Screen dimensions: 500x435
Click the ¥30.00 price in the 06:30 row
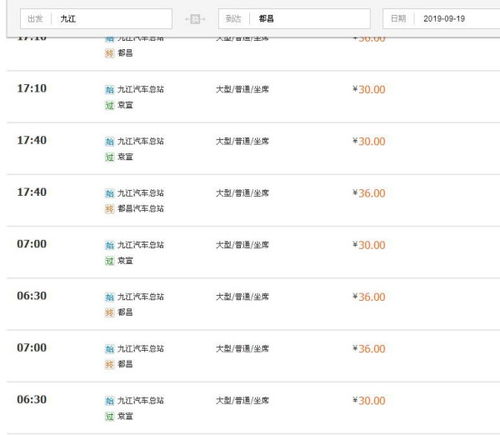click(x=369, y=401)
